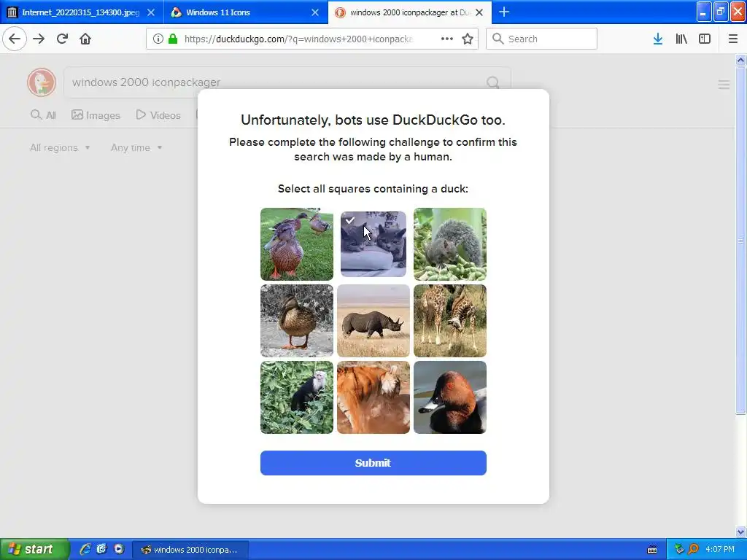Bookmark this page with the star
Image resolution: width=747 pixels, height=560 pixels.
[x=468, y=39]
